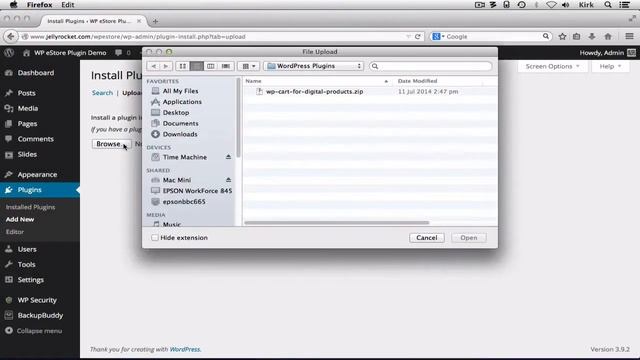Open Installed Plugins submenu link
This screenshot has width=640, height=360.
[x=30, y=207]
